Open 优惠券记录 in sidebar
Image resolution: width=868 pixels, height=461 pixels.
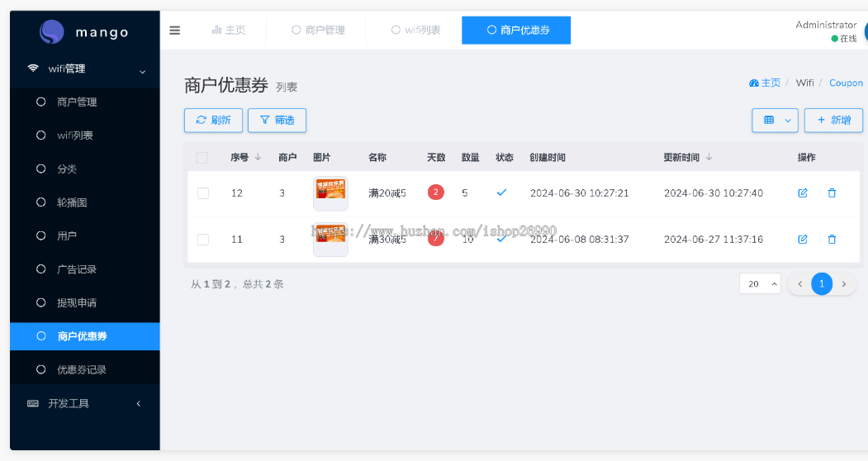point(85,369)
